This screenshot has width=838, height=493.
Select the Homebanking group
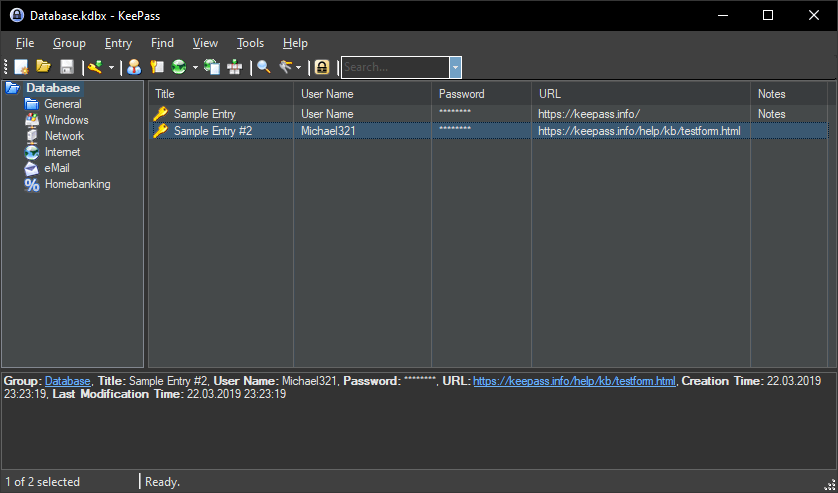pos(77,184)
